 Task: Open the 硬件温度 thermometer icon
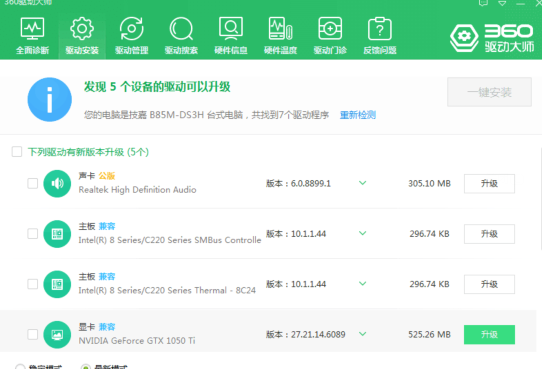click(280, 28)
